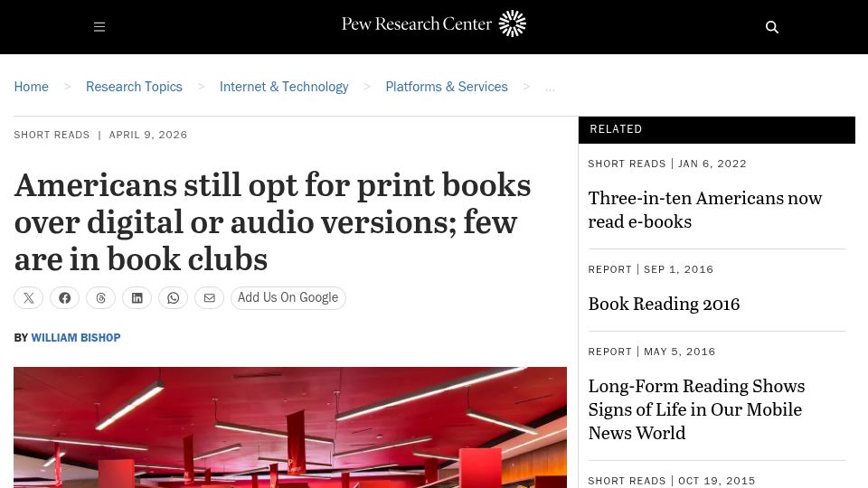Share article on Facebook
The image size is (868, 488).
pos(65,297)
